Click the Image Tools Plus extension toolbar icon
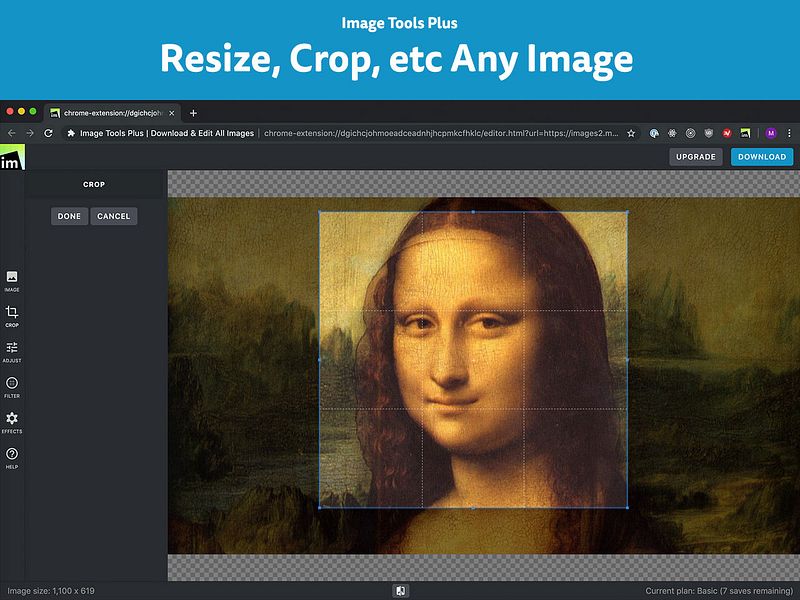Screen dimensions: 800x600 (745, 133)
